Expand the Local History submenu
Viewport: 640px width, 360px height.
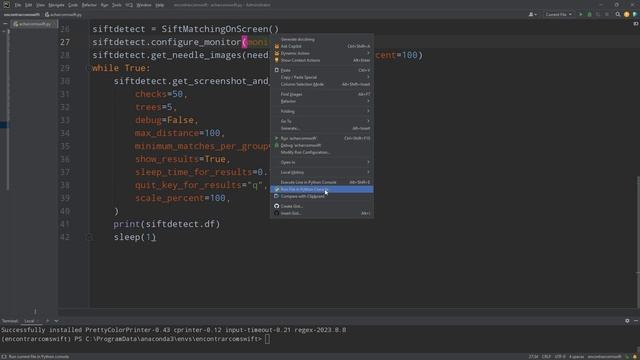(322, 172)
